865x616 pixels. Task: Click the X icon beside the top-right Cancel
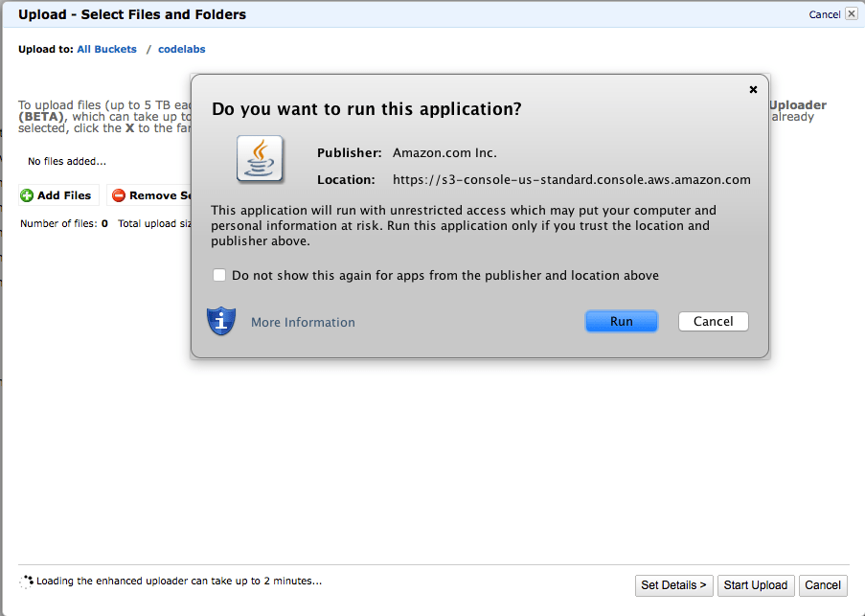tap(851, 14)
